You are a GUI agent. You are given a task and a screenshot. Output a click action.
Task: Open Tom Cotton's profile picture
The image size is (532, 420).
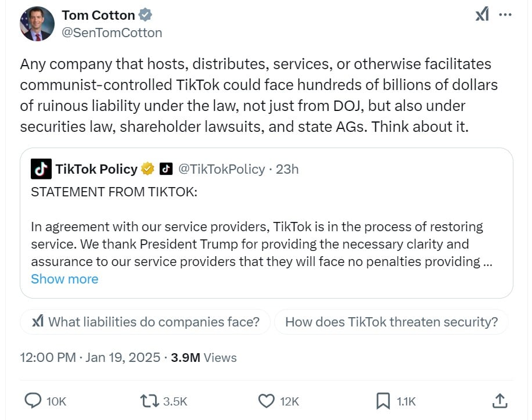(x=37, y=24)
